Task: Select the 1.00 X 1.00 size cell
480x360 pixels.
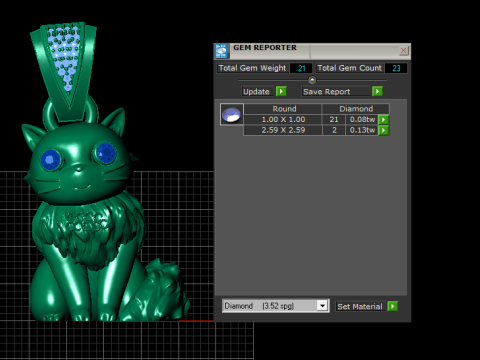Action: pos(283,119)
